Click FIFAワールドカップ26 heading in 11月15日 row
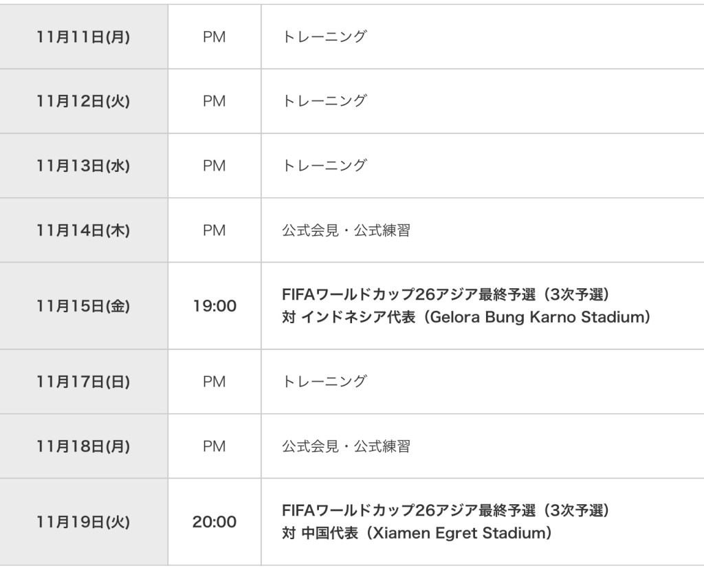Viewport: 704px width, 588px height. click(445, 294)
